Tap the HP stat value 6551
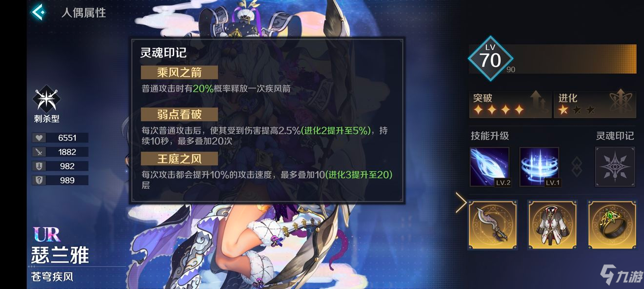The width and height of the screenshot is (644, 289). [67, 138]
